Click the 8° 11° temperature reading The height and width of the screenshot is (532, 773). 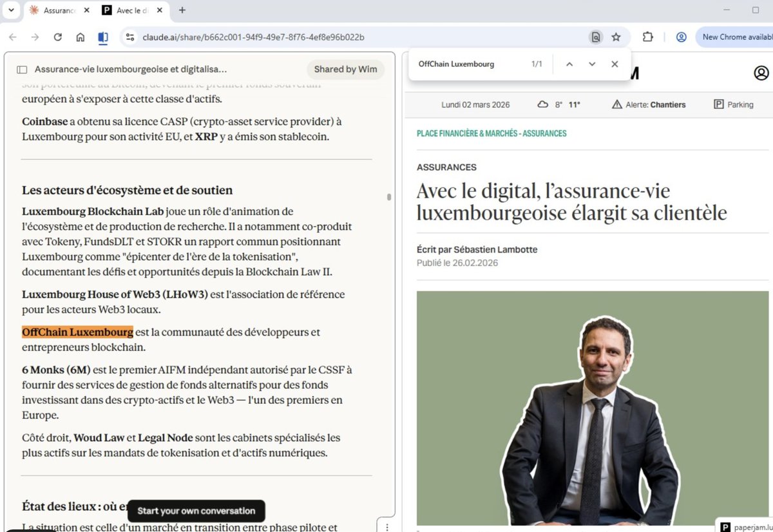(568, 104)
